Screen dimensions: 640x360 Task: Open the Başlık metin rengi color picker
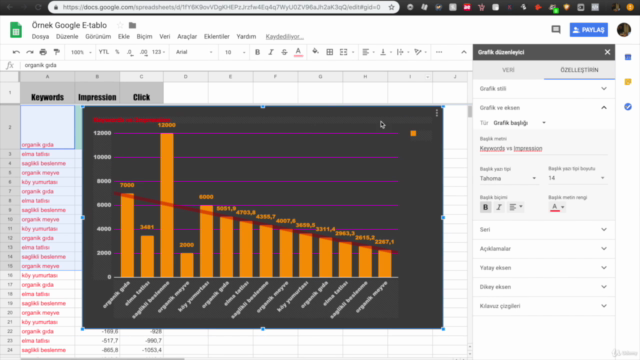pyautogui.click(x=557, y=207)
